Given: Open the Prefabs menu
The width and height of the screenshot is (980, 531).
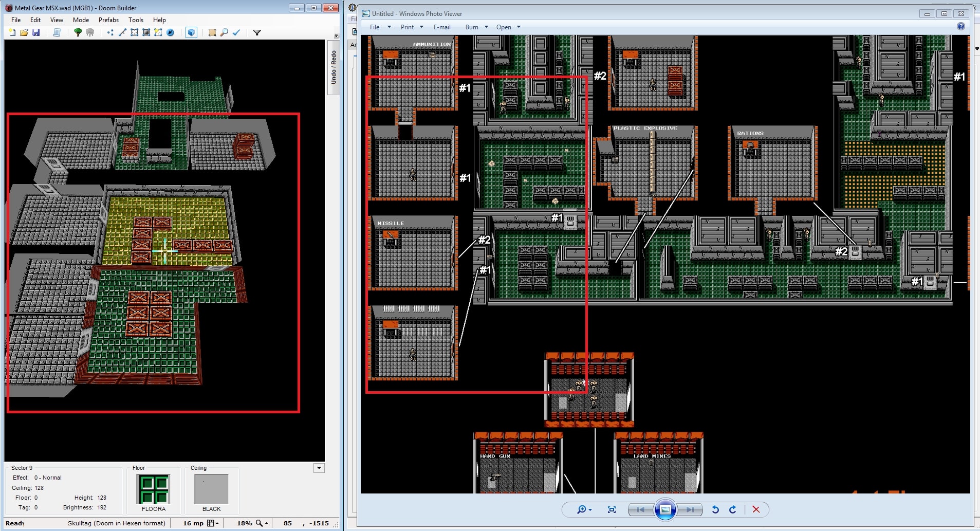Looking at the screenshot, I should coord(108,20).
